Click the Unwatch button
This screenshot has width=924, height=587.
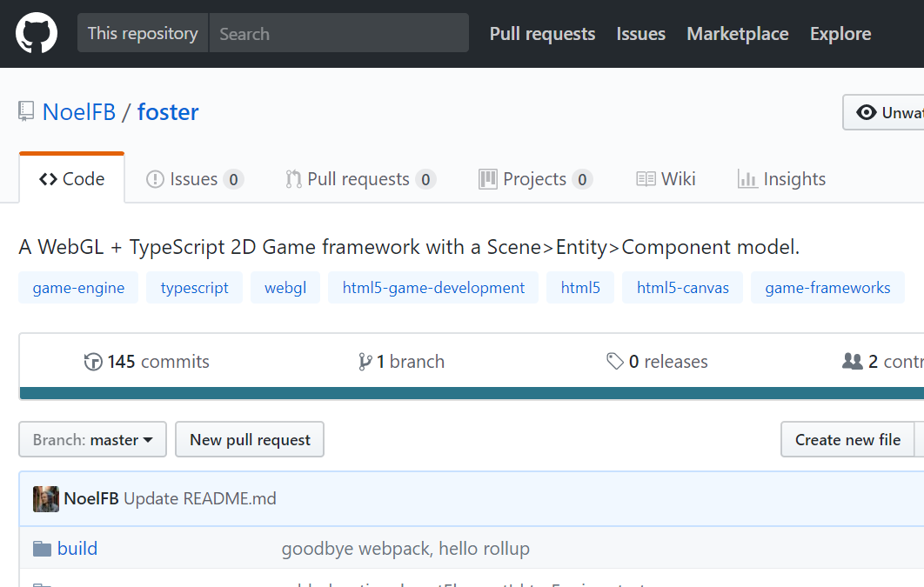pyautogui.click(x=884, y=112)
